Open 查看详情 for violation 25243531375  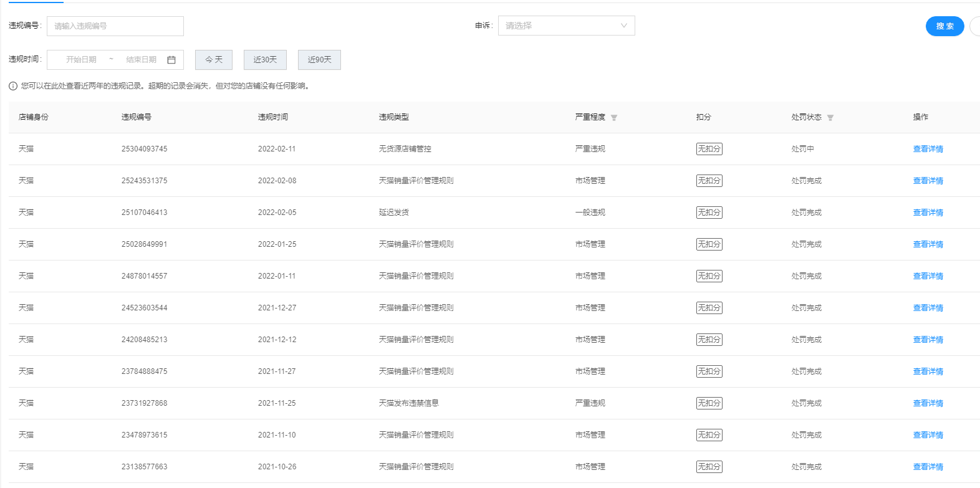click(928, 181)
